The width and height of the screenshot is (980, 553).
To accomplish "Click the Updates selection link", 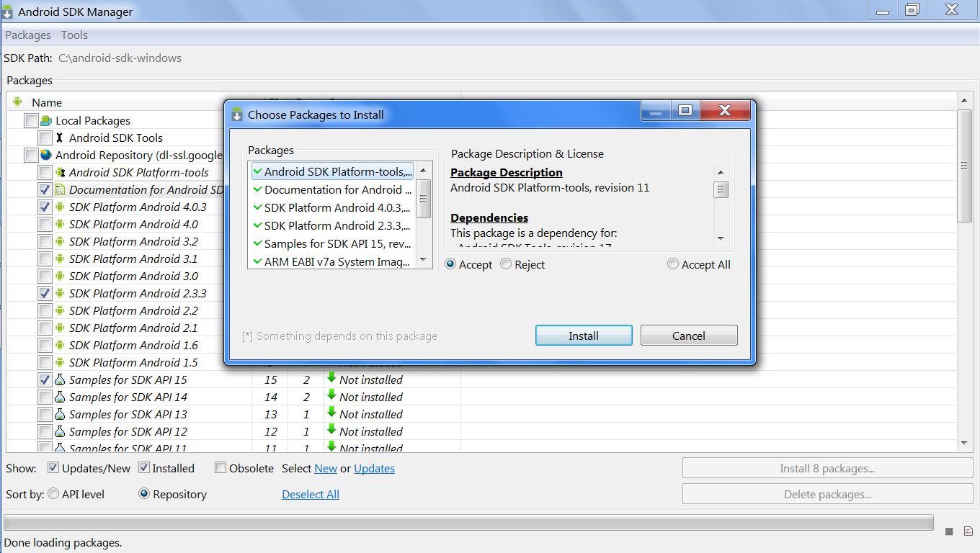I will [374, 468].
